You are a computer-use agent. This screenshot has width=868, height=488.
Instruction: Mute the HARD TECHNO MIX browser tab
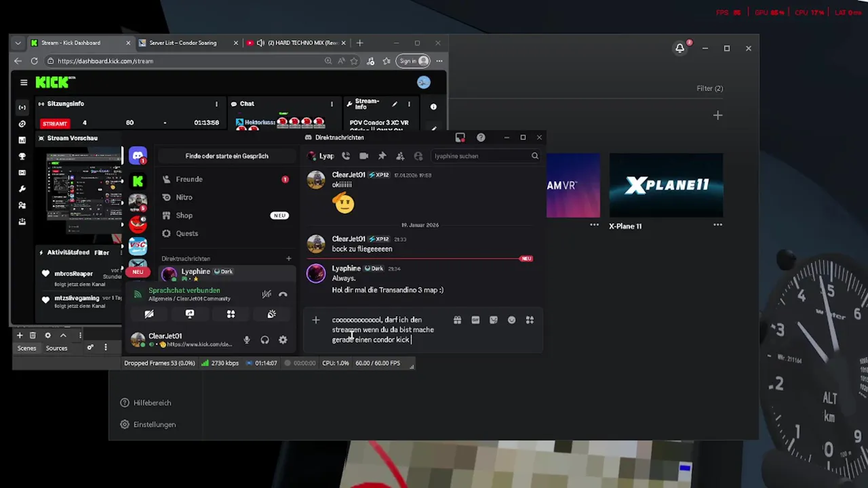(261, 43)
